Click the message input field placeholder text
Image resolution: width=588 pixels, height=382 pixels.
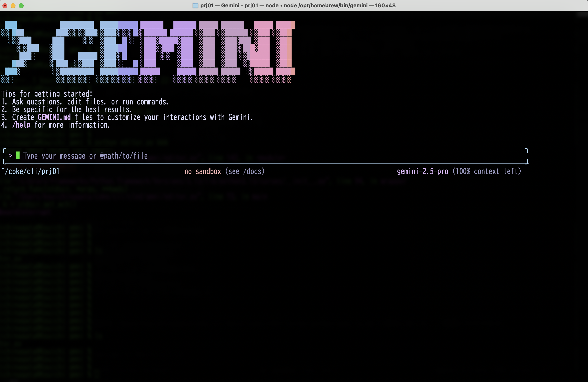coord(85,156)
